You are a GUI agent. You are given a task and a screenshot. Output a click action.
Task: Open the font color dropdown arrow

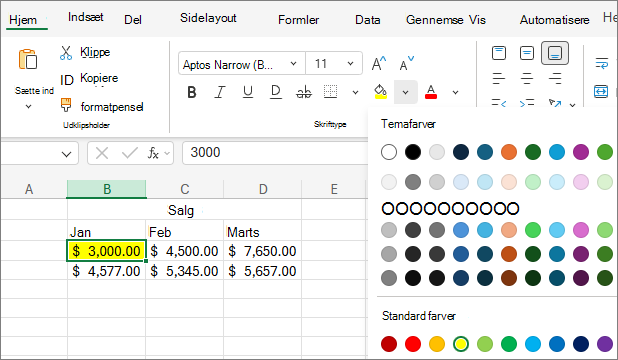coord(456,93)
